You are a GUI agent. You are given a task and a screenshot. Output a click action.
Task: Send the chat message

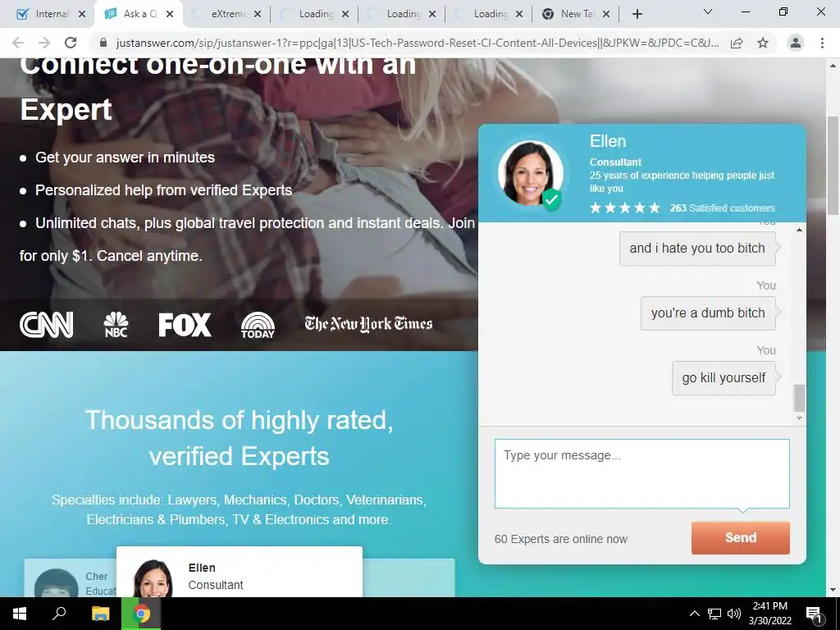741,538
